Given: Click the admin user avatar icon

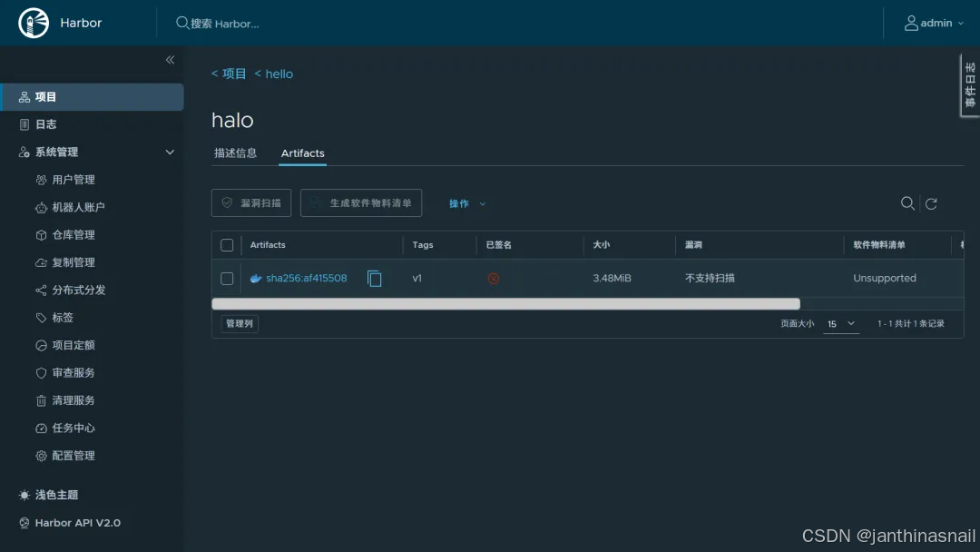Looking at the screenshot, I should [911, 23].
